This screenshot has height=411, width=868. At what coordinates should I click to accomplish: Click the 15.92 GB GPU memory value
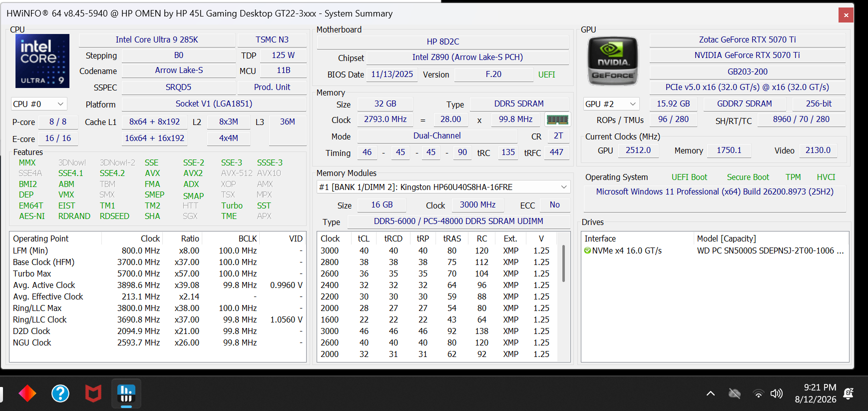(673, 103)
